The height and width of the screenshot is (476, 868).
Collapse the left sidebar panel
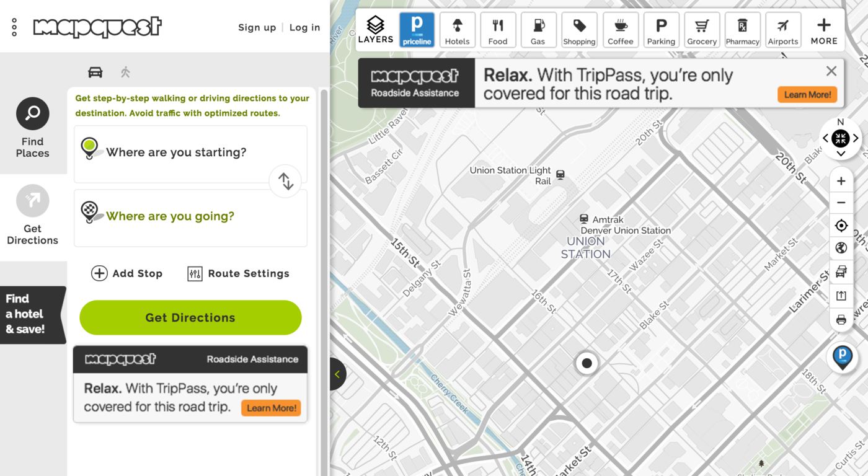[x=337, y=374]
